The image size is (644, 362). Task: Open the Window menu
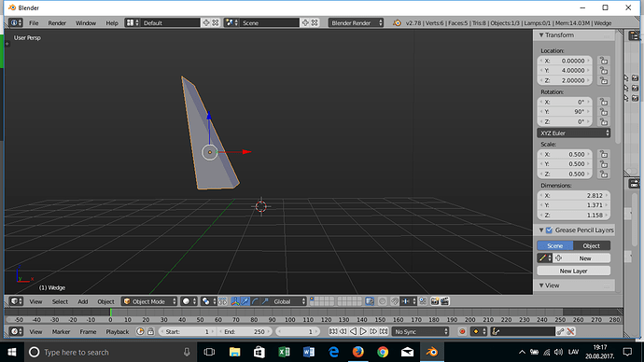[86, 23]
